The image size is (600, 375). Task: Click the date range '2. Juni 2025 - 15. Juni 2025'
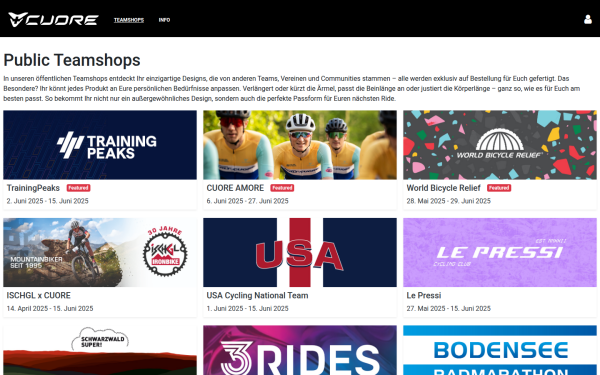coord(47,201)
